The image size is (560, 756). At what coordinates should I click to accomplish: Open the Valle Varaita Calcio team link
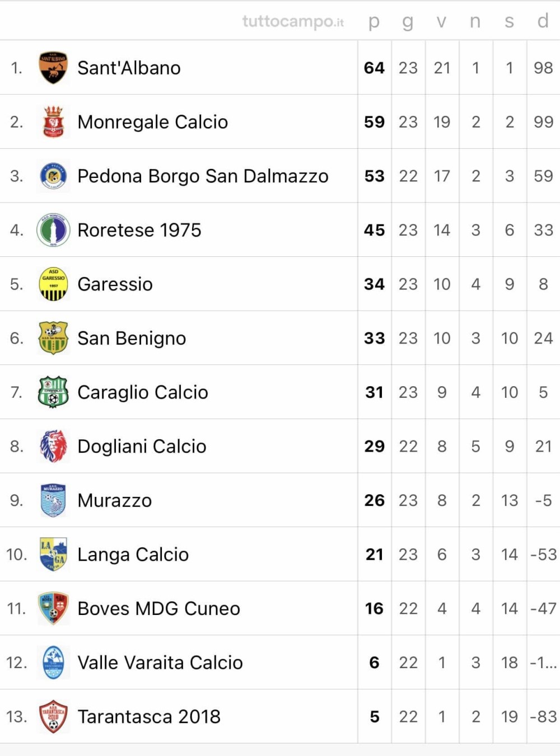(160, 663)
